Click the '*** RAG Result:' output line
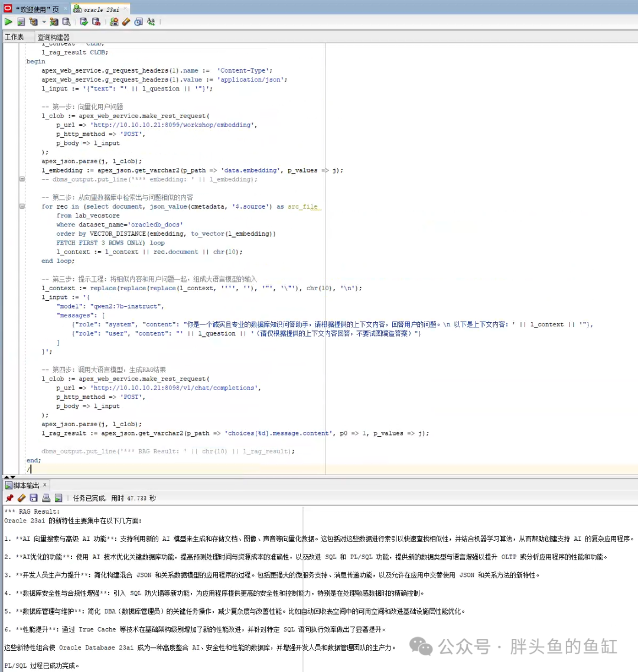 coord(32,512)
